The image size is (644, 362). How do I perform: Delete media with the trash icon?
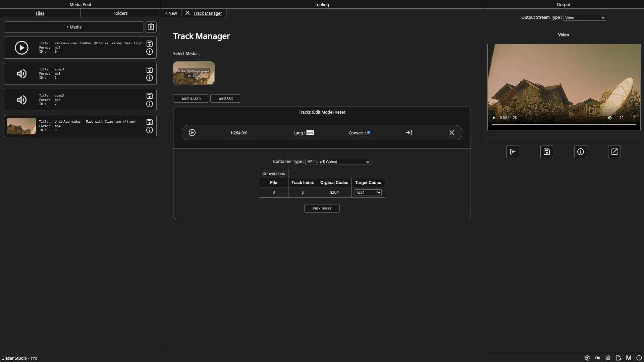pos(151,27)
